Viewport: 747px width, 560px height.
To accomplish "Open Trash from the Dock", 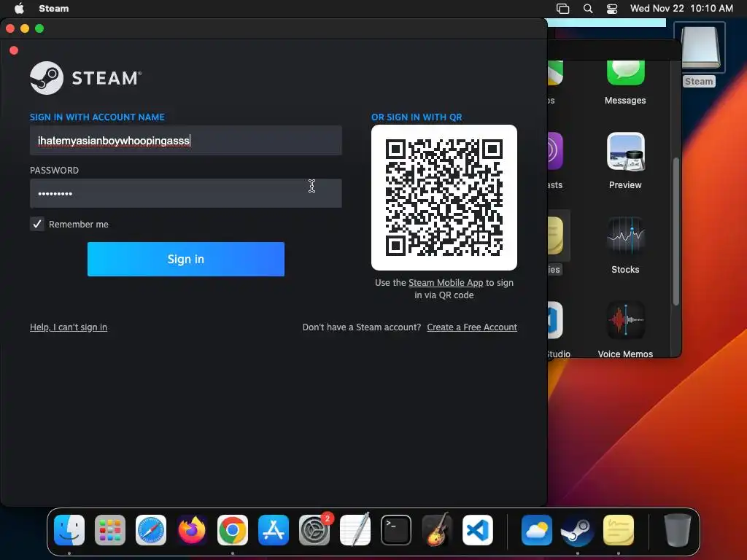I will (678, 530).
